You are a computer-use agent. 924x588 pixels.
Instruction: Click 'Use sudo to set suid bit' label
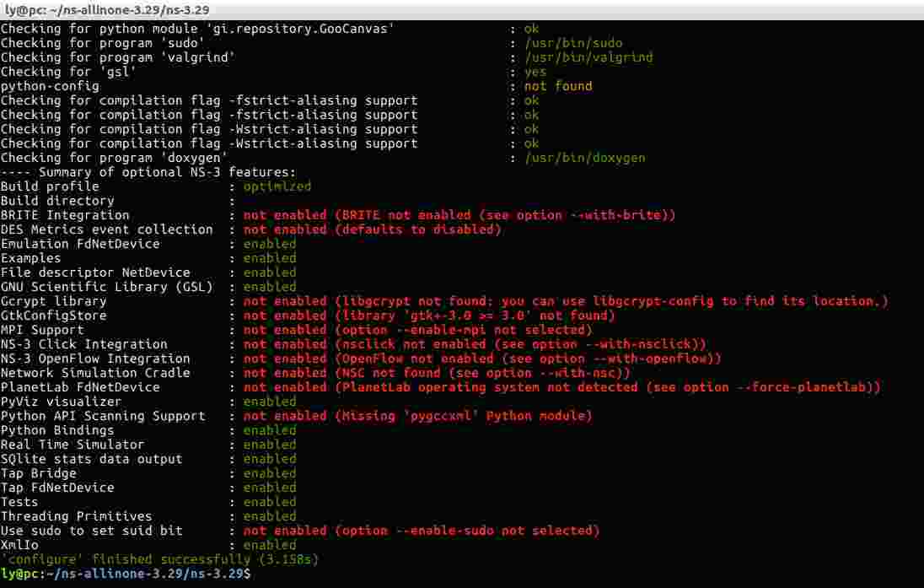91,531
